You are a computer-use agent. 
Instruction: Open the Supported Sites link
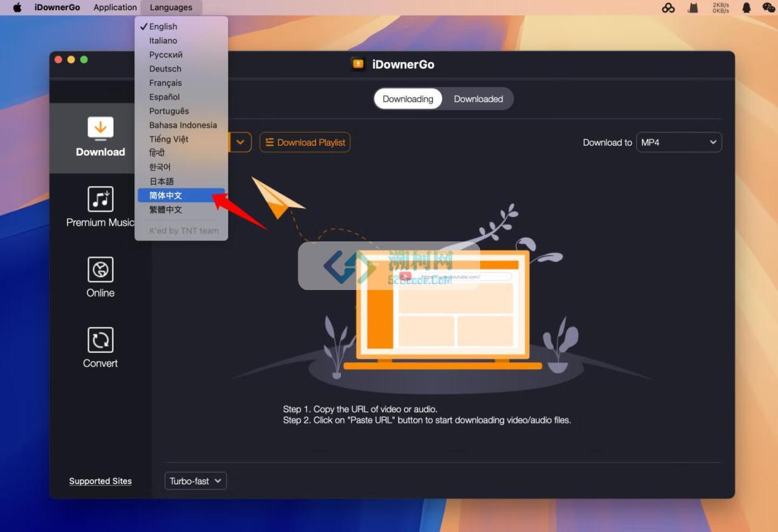coord(100,481)
